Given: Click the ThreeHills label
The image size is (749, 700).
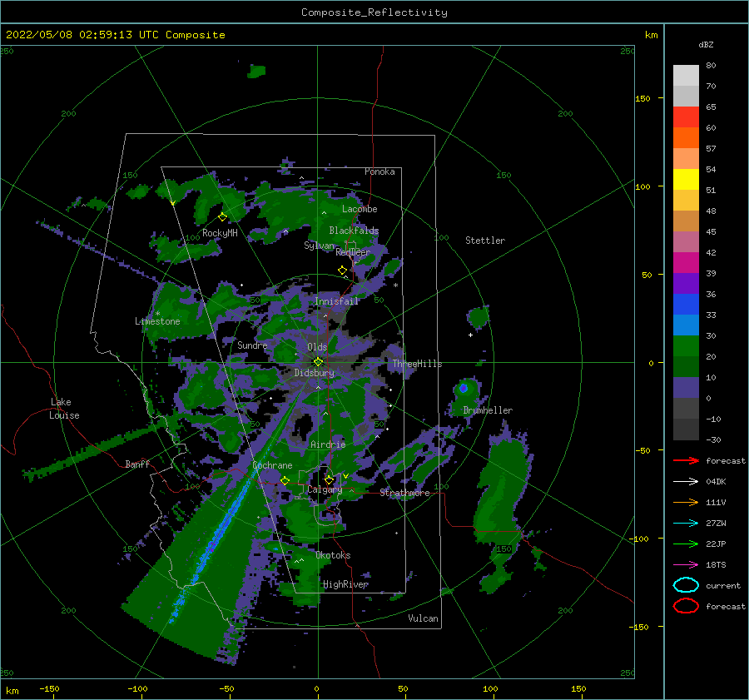Looking at the screenshot, I should [417, 364].
